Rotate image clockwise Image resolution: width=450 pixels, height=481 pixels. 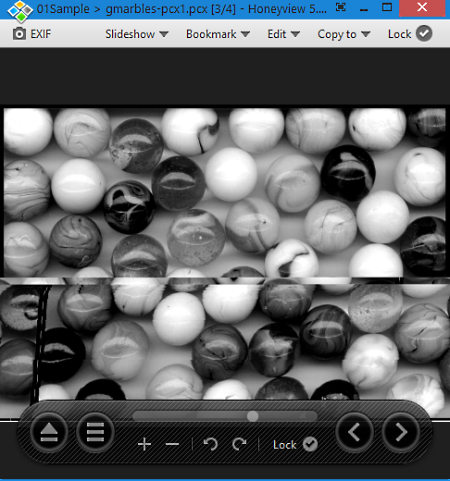[239, 444]
